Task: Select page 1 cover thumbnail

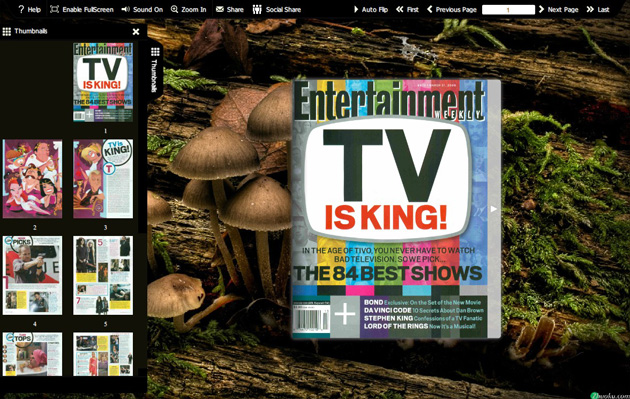Action: pos(103,82)
